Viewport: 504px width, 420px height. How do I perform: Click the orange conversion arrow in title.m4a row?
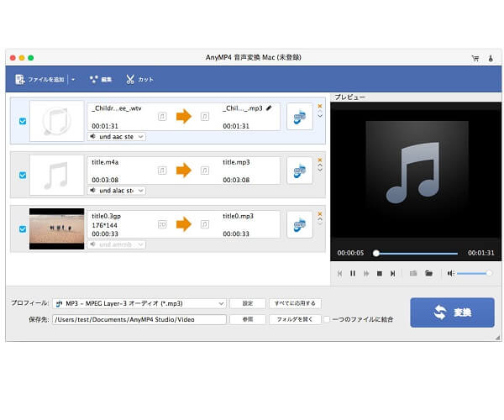(x=184, y=171)
